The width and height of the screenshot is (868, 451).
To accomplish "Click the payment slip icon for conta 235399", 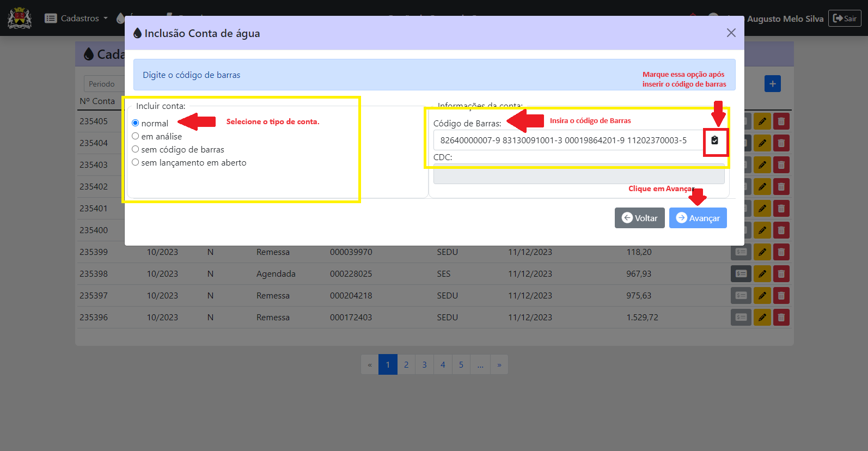I will (x=741, y=252).
